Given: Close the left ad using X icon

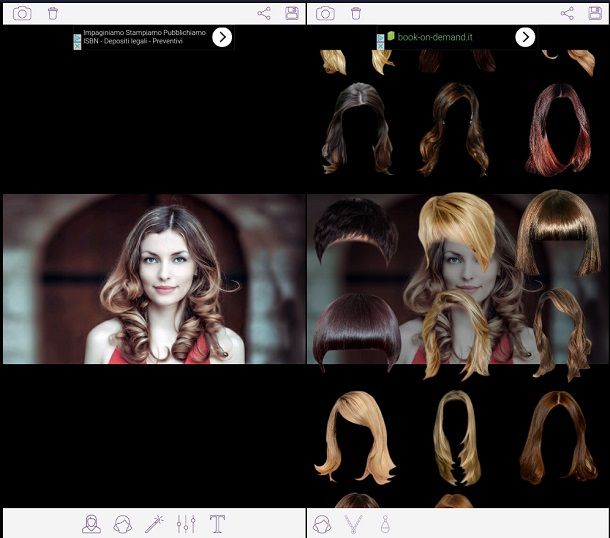Looking at the screenshot, I should (x=77, y=46).
